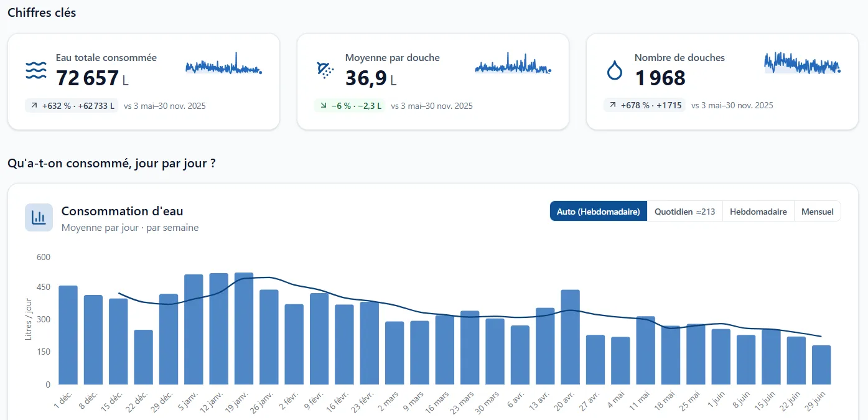
Task: Click the +632 % · +62 733 L badge
Action: pyautogui.click(x=72, y=106)
